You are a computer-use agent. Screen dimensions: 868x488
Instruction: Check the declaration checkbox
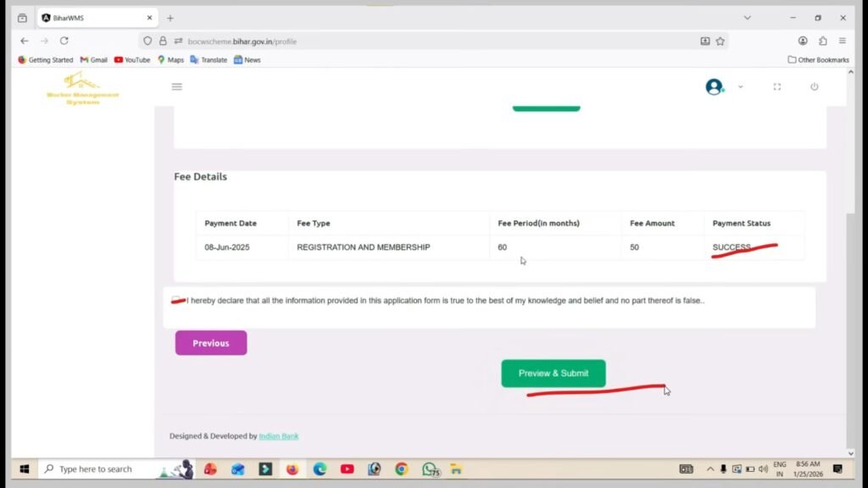coord(177,299)
